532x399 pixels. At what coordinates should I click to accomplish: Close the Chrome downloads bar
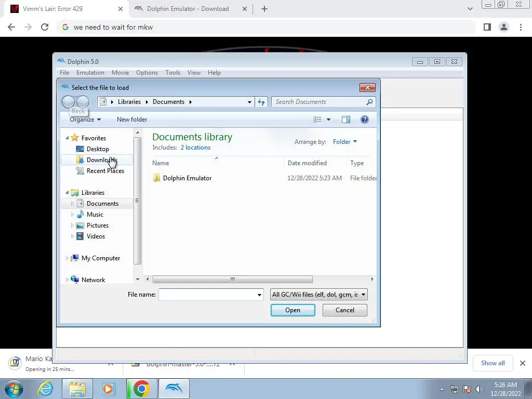point(523,363)
